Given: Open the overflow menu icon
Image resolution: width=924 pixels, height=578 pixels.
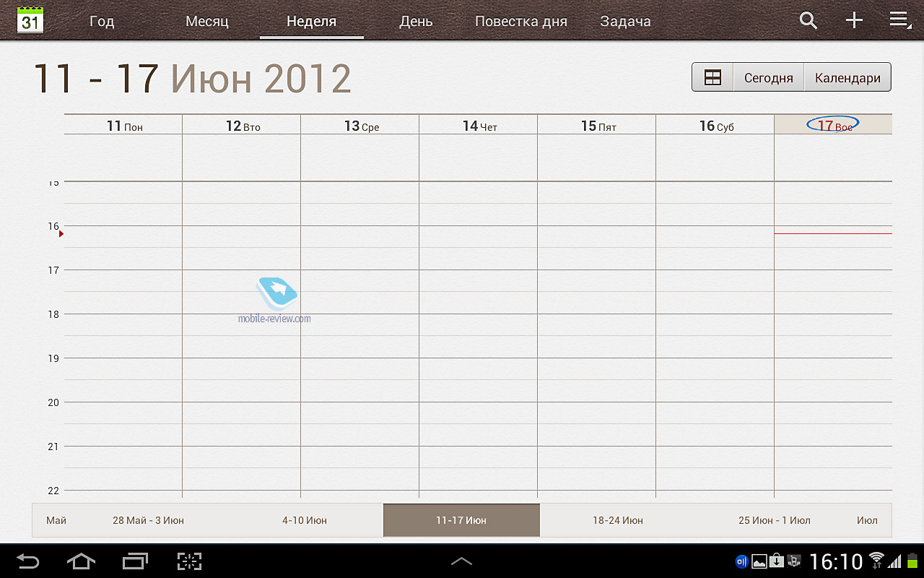Looking at the screenshot, I should (x=899, y=20).
